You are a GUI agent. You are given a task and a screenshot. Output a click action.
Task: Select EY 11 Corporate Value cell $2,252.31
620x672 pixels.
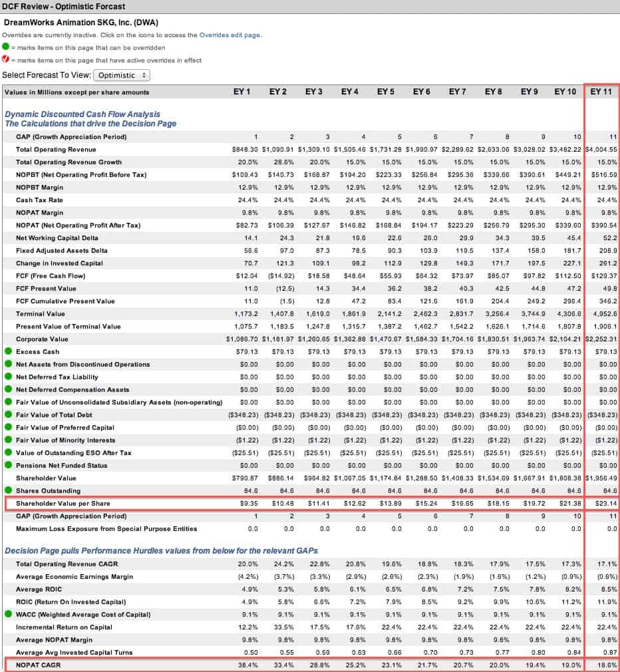(601, 339)
